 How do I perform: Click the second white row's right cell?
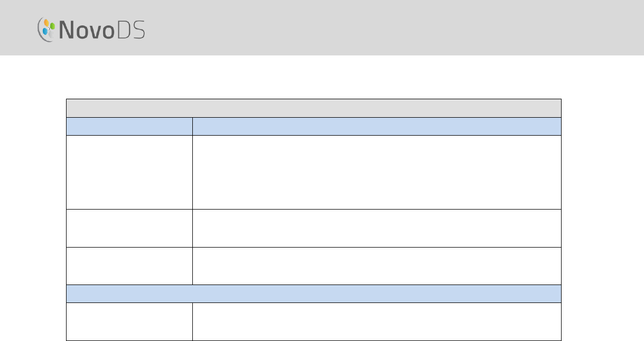point(377,229)
